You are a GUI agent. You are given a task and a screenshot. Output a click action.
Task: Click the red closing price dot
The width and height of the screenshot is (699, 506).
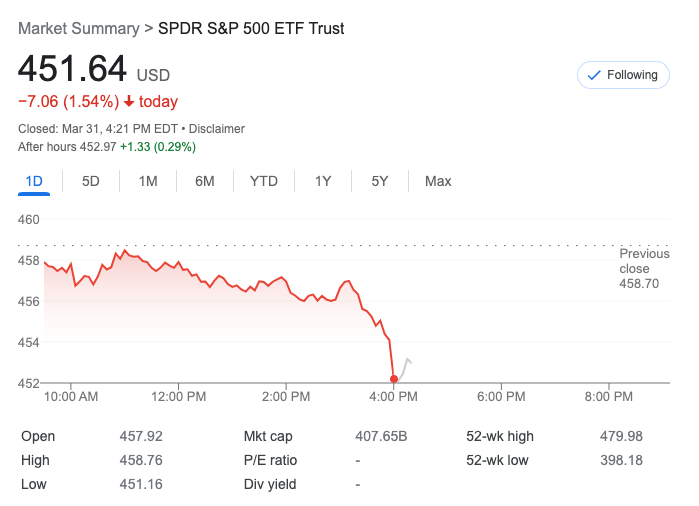point(394,379)
